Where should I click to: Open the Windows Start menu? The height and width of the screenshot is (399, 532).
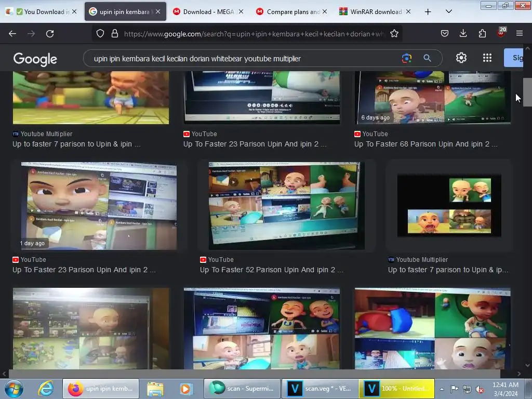pyautogui.click(x=14, y=389)
